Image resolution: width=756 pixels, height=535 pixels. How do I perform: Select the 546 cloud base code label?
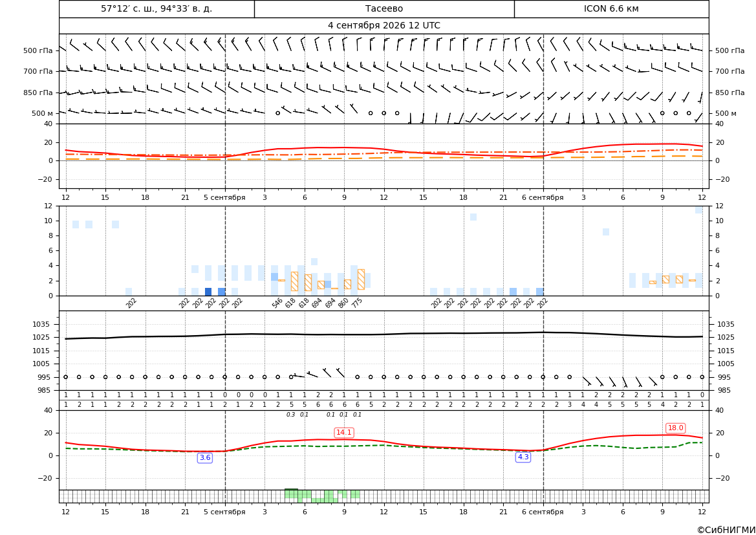[277, 303]
